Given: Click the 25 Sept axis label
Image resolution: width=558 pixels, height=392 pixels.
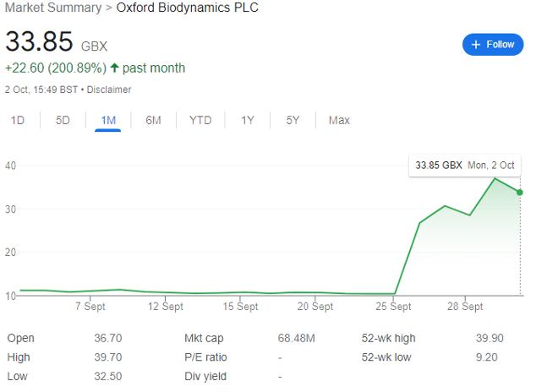Looking at the screenshot, I should point(393,307).
